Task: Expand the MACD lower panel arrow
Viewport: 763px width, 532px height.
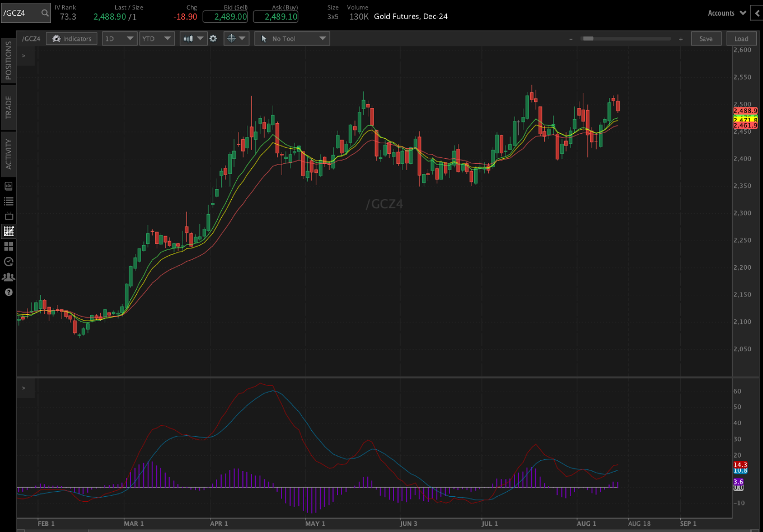Action: 24,388
